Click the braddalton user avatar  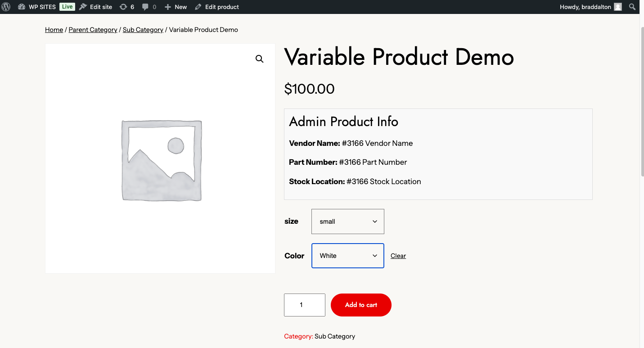[x=618, y=7]
